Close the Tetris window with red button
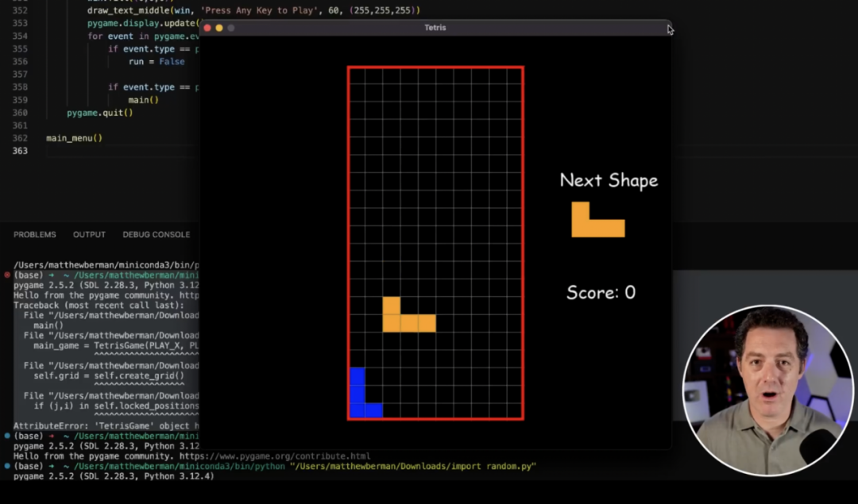 point(207,28)
